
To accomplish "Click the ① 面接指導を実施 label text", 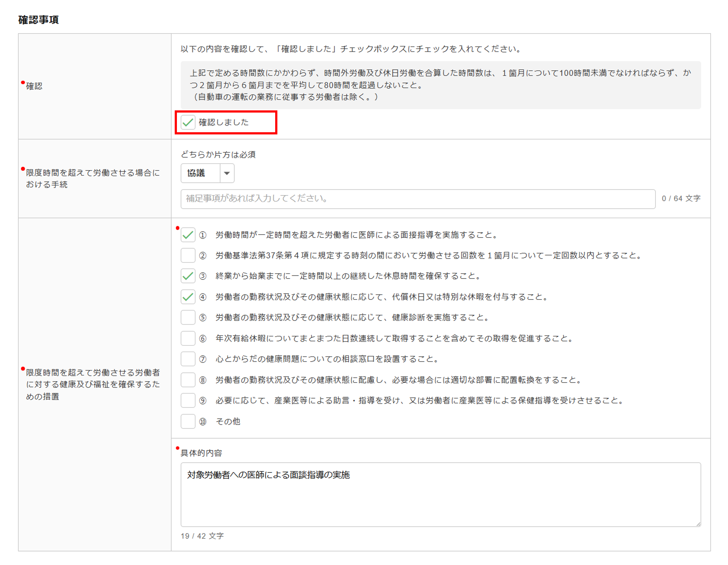I will pyautogui.click(x=356, y=235).
